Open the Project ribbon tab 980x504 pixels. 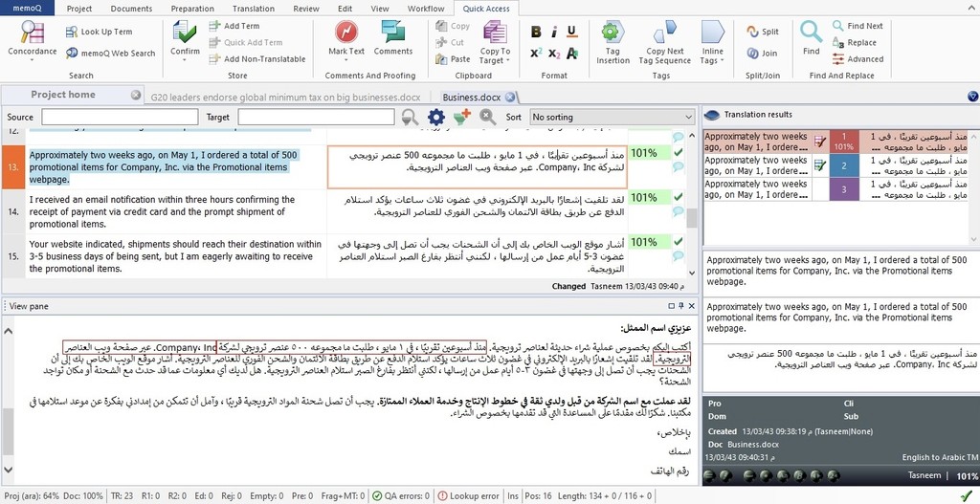coord(79,9)
